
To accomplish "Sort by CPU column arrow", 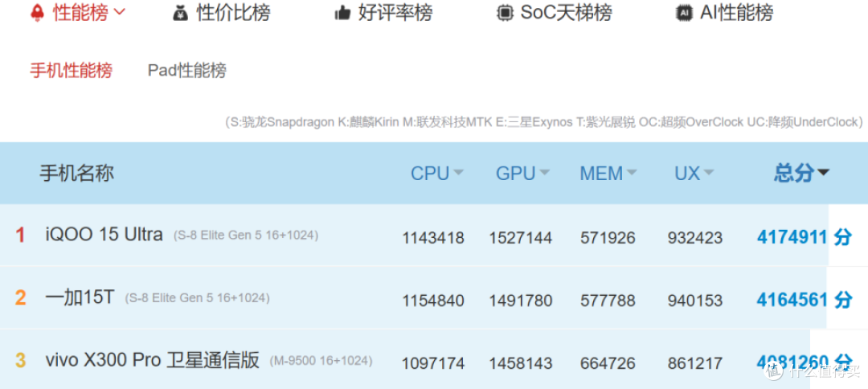I will (458, 173).
